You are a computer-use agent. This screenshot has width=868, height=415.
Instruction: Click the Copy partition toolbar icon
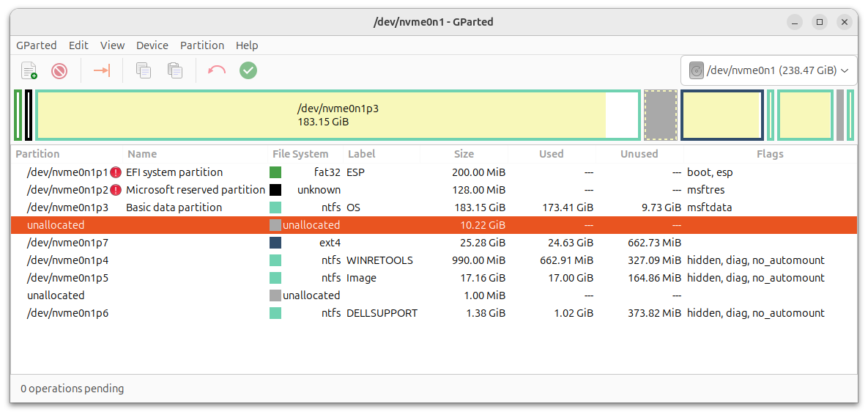click(144, 70)
